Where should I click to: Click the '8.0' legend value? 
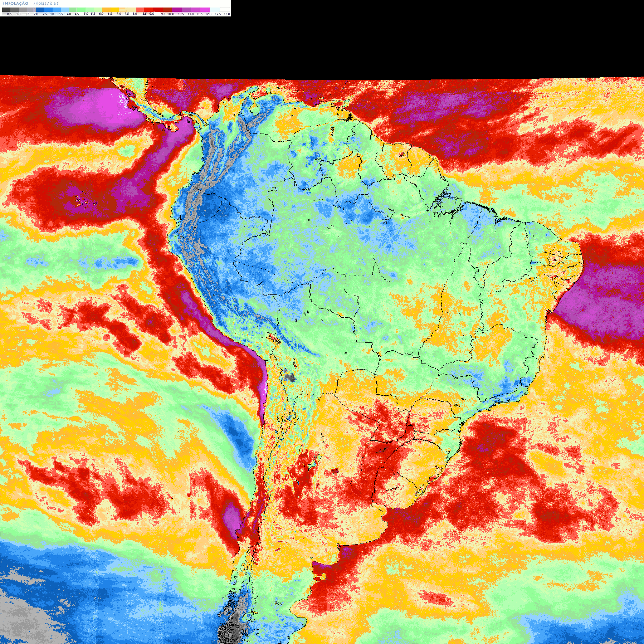click(x=135, y=14)
